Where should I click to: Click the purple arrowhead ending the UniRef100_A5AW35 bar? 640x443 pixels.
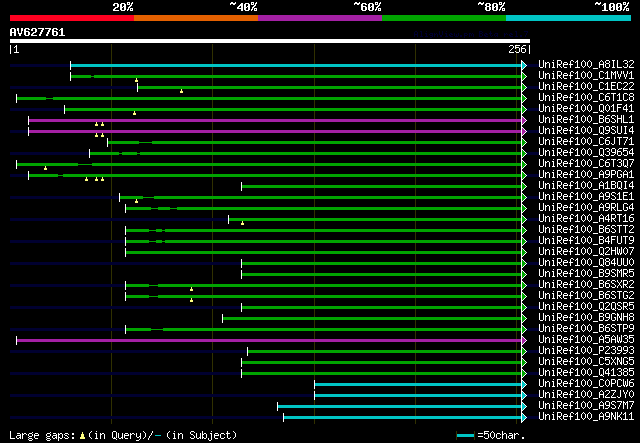pos(524,341)
